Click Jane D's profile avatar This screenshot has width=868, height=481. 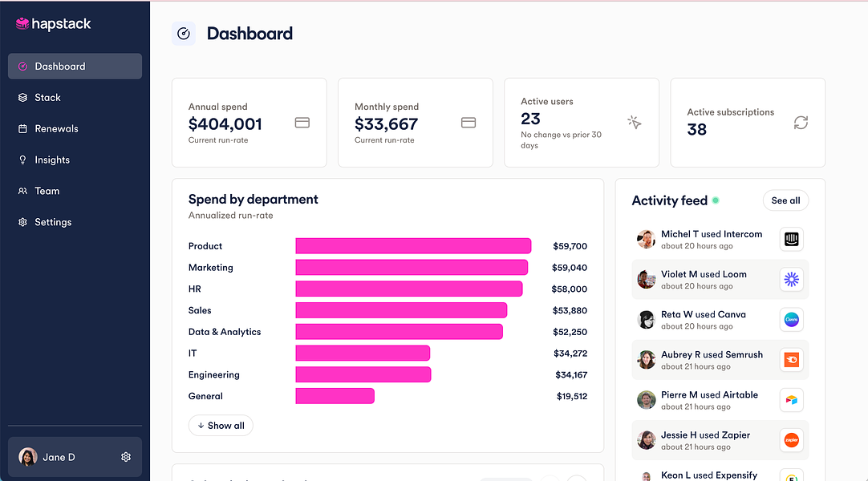28,457
